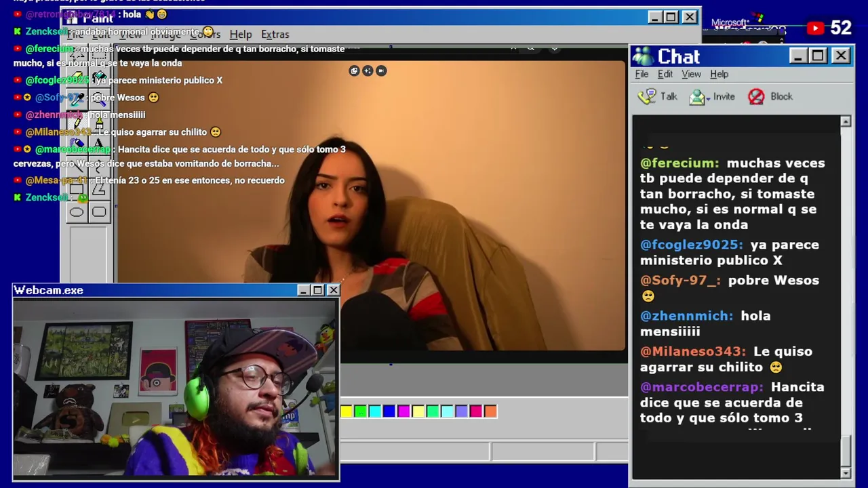This screenshot has width=868, height=488.
Task: Click the Microsoft Windows logo text
Action: (747, 26)
